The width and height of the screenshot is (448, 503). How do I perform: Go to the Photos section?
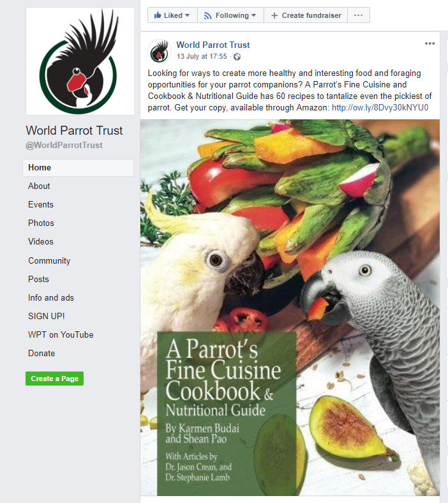[41, 223]
